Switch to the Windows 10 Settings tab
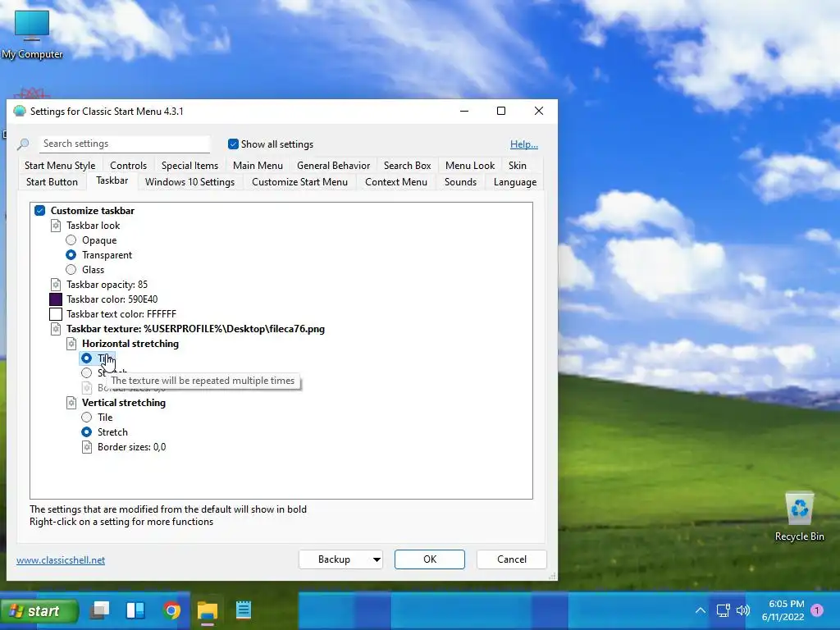 pos(189,182)
